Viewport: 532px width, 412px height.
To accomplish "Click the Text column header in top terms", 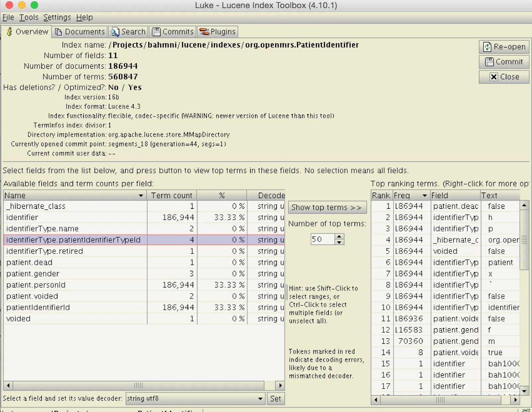I will tap(500, 196).
